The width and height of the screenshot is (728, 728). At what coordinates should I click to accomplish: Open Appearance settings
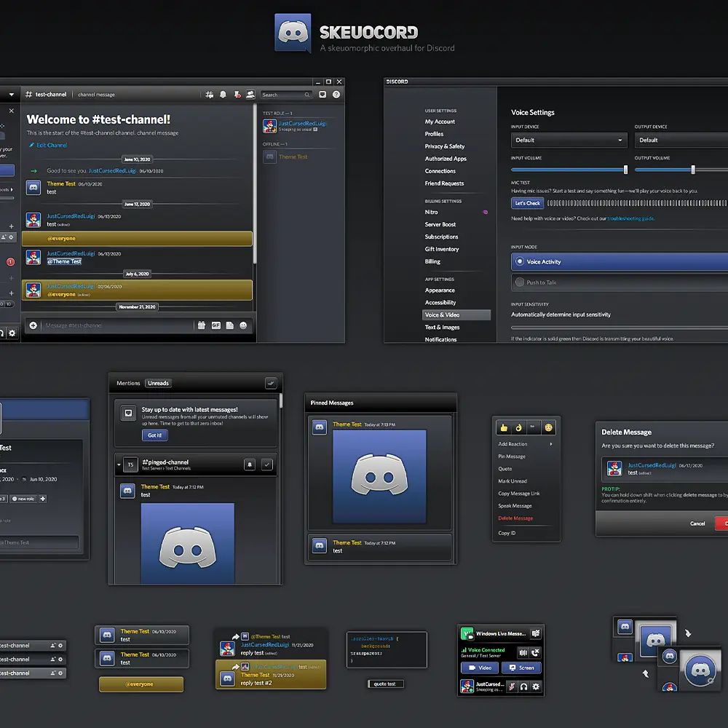[440, 290]
